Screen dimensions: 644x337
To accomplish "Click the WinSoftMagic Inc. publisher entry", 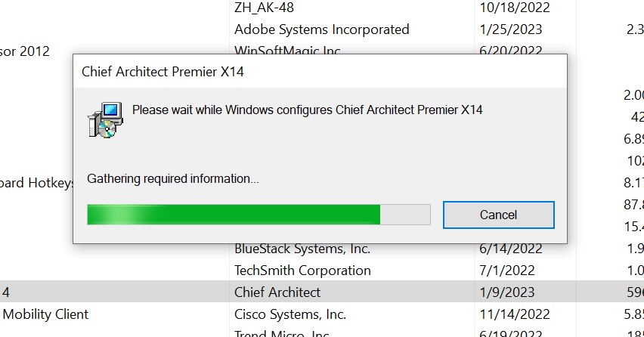I will (x=288, y=50).
